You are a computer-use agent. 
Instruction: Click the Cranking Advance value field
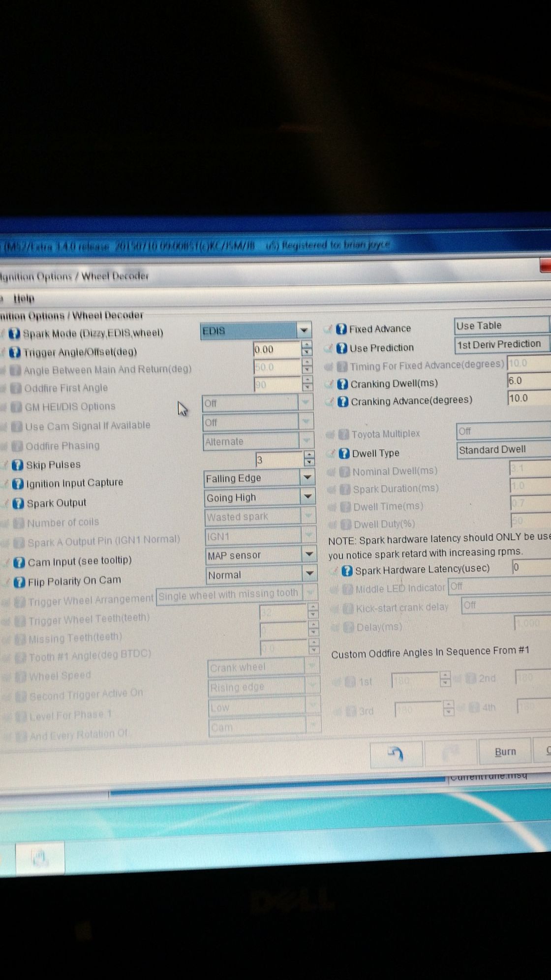coord(529,398)
